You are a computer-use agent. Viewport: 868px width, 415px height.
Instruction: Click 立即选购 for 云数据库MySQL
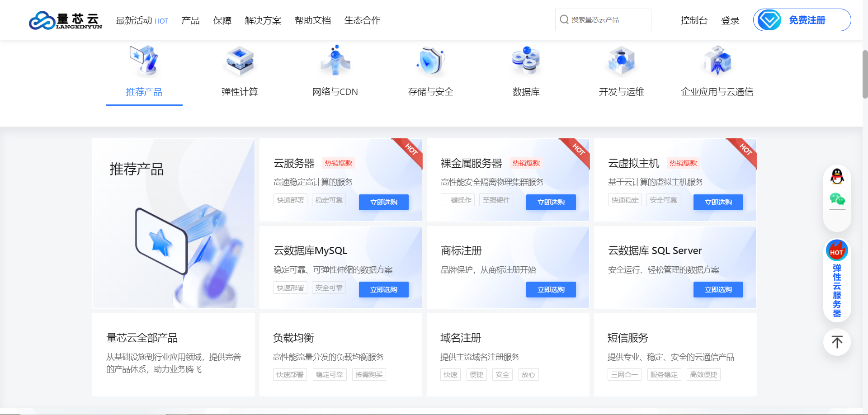(383, 289)
